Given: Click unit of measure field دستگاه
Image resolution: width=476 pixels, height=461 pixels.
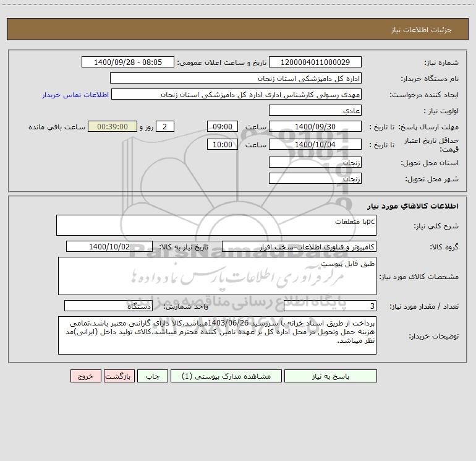Looking at the screenshot, I should 108,306.
